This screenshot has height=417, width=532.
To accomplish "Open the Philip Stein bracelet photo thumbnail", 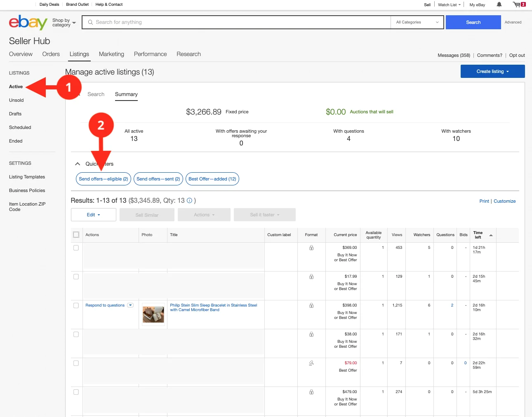I will pos(153,314).
